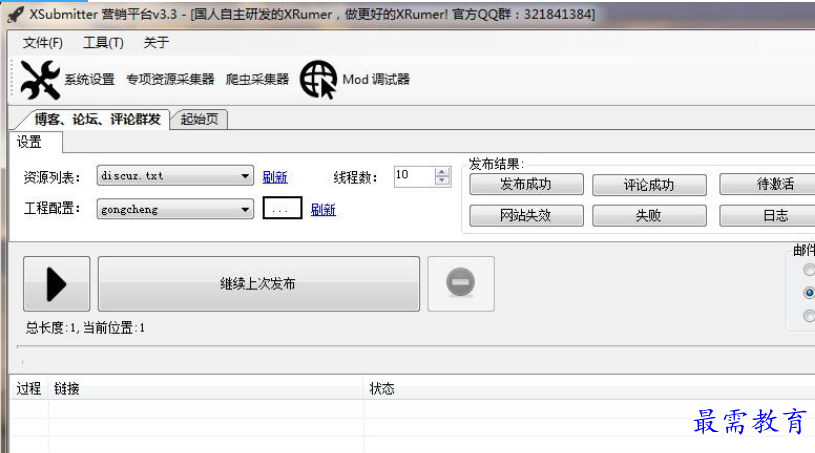The image size is (815, 453).
Task: Click the Mod 调试器 globe icon
Action: point(318,79)
